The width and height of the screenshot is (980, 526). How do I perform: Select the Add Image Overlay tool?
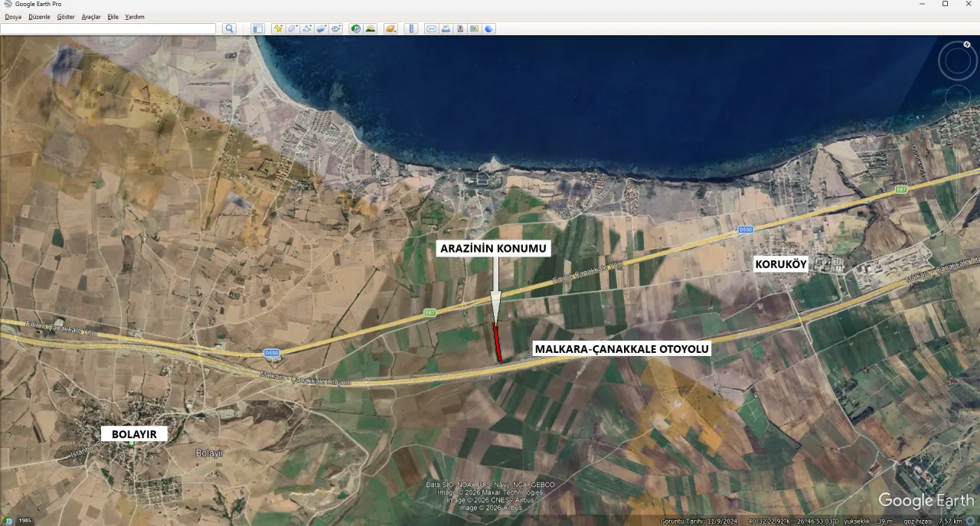click(x=322, y=28)
